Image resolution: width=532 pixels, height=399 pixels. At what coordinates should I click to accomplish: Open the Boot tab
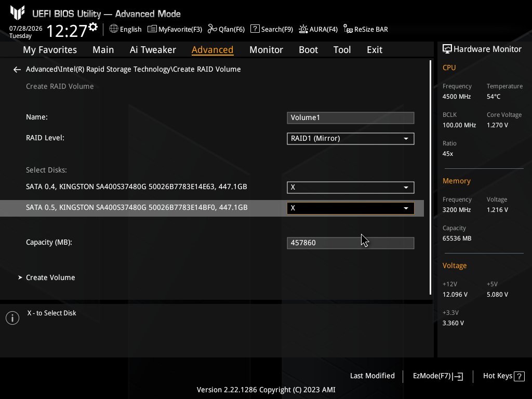[308, 50]
